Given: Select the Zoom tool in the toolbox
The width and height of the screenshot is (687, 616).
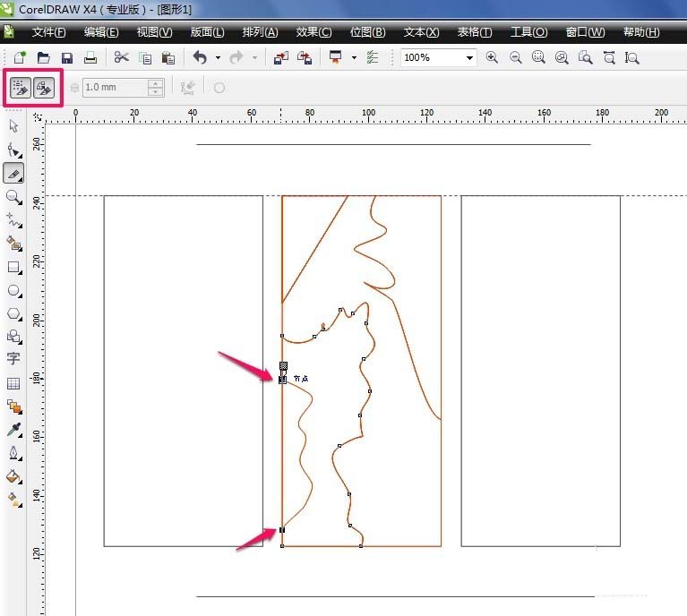Looking at the screenshot, I should (14, 197).
